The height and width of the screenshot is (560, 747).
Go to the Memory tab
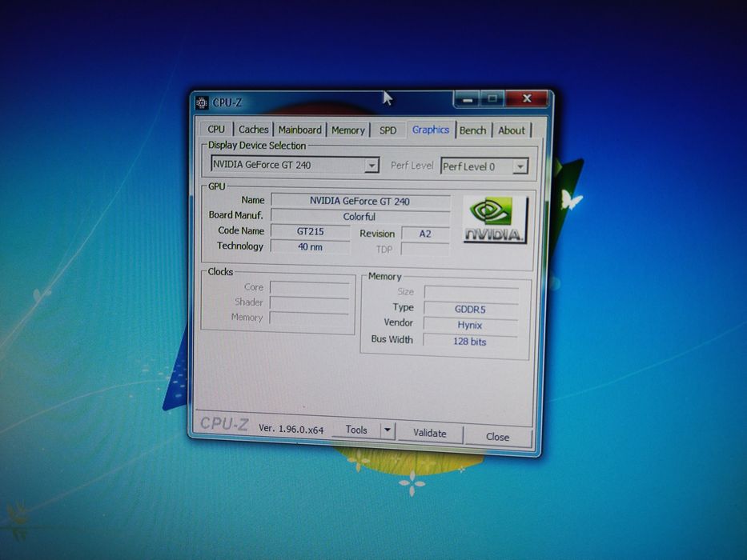(x=347, y=130)
